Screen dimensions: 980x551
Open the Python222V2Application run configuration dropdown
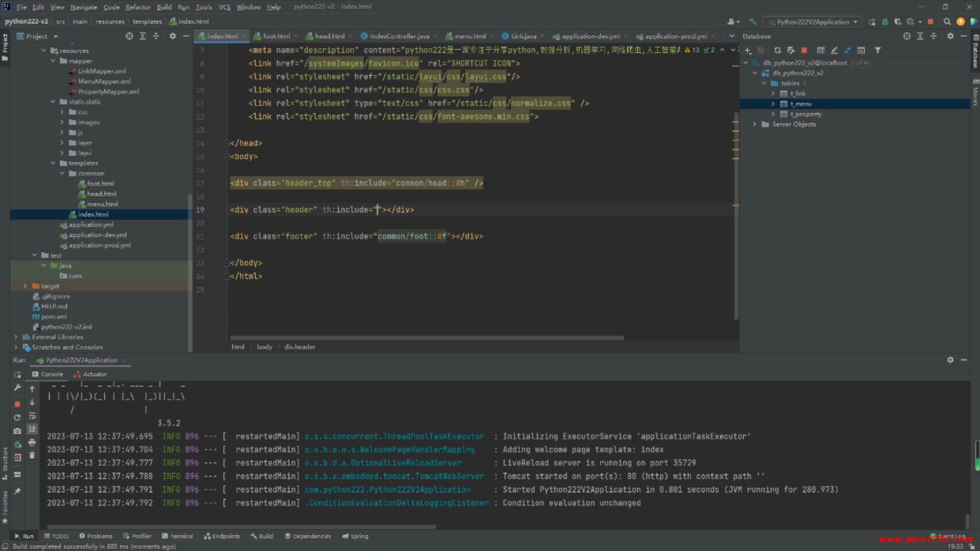(x=813, y=22)
